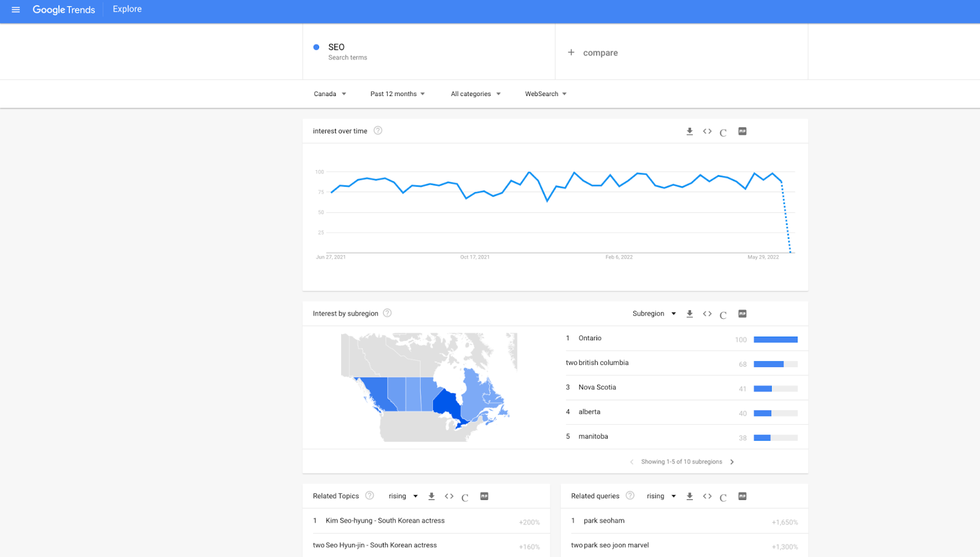Viewport: 980px width, 557px height.
Task: Download interest over time data
Action: (x=690, y=132)
